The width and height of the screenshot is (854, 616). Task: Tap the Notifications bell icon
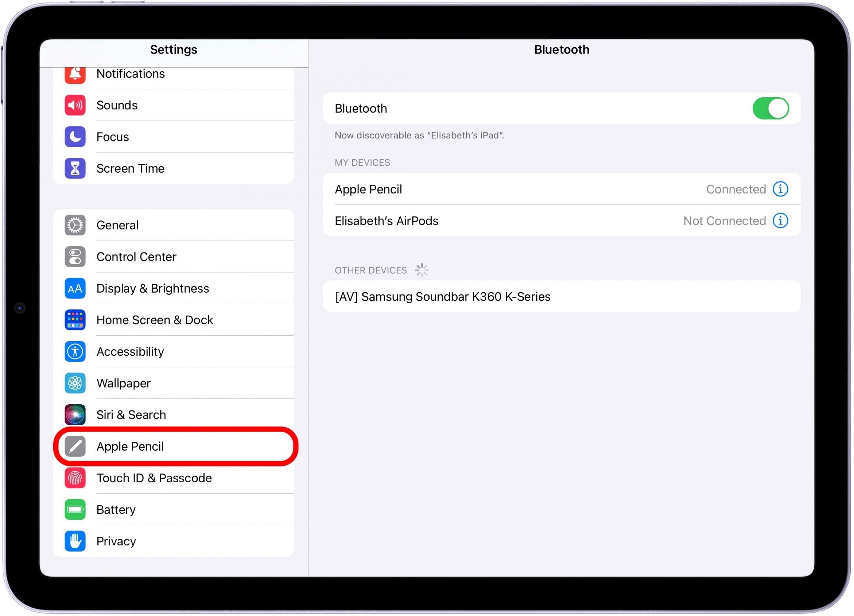coord(75,75)
